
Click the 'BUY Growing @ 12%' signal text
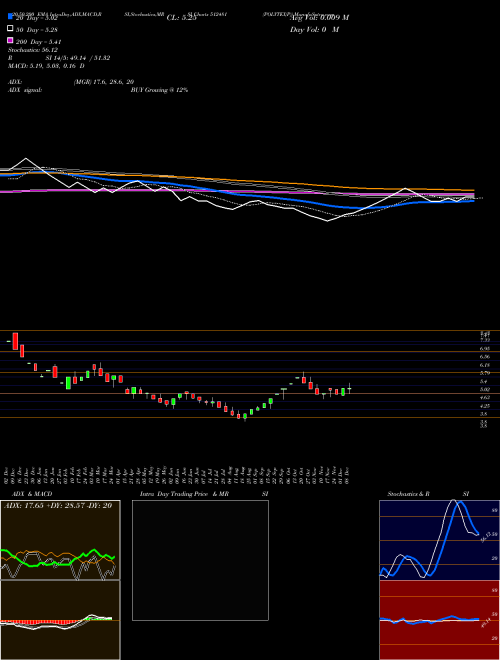tap(159, 90)
